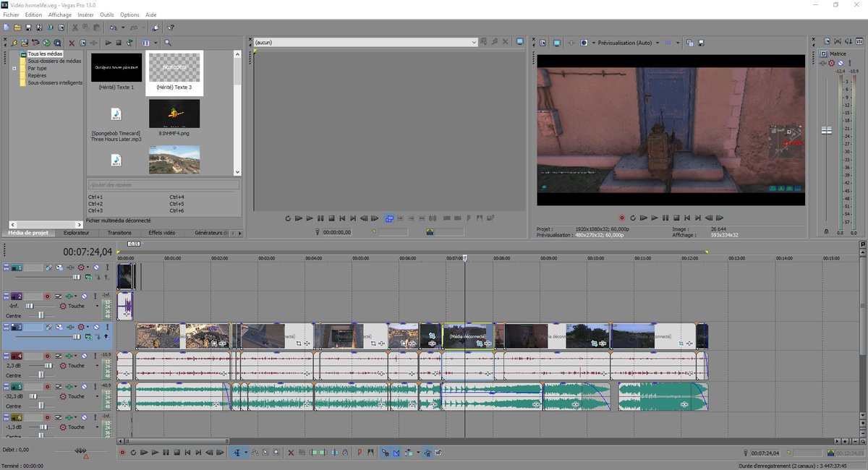The height and width of the screenshot is (470, 868).
Task: Open the Outils menu
Action: click(107, 14)
